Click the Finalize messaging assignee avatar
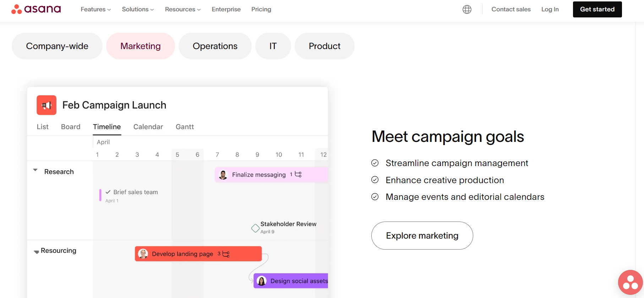Screen dimensions: 644x298 [223, 175]
